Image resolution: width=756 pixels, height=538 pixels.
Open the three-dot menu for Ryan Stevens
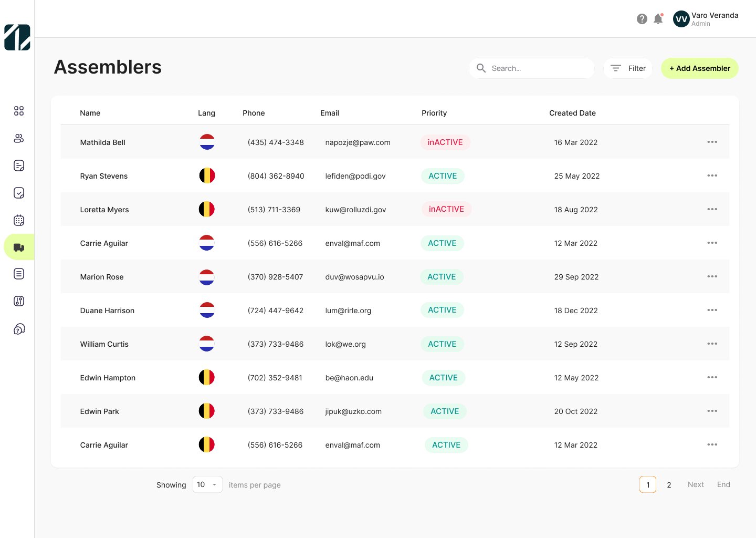click(712, 175)
